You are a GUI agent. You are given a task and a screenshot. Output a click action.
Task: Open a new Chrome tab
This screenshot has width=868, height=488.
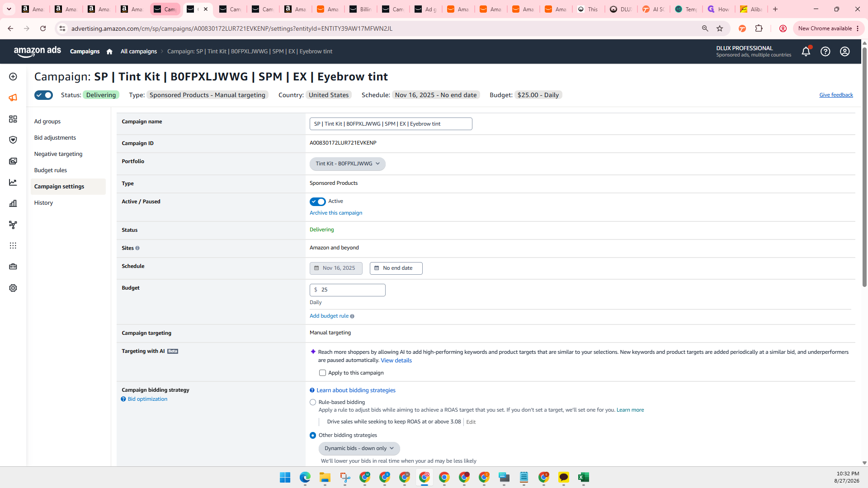[x=775, y=9]
